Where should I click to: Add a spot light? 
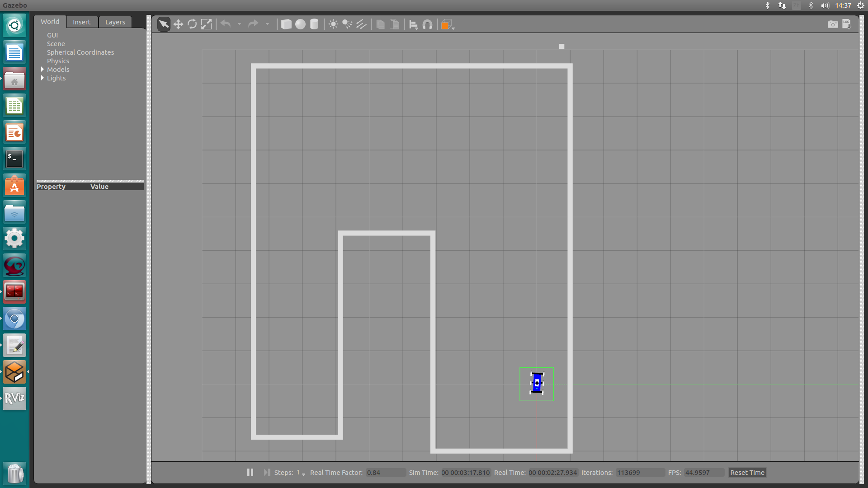(347, 24)
